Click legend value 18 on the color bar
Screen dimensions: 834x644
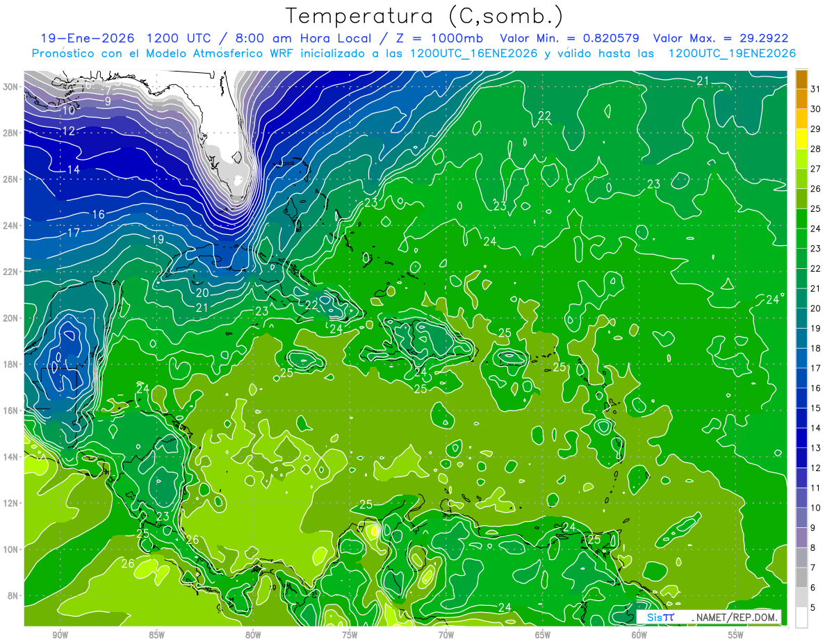(816, 348)
